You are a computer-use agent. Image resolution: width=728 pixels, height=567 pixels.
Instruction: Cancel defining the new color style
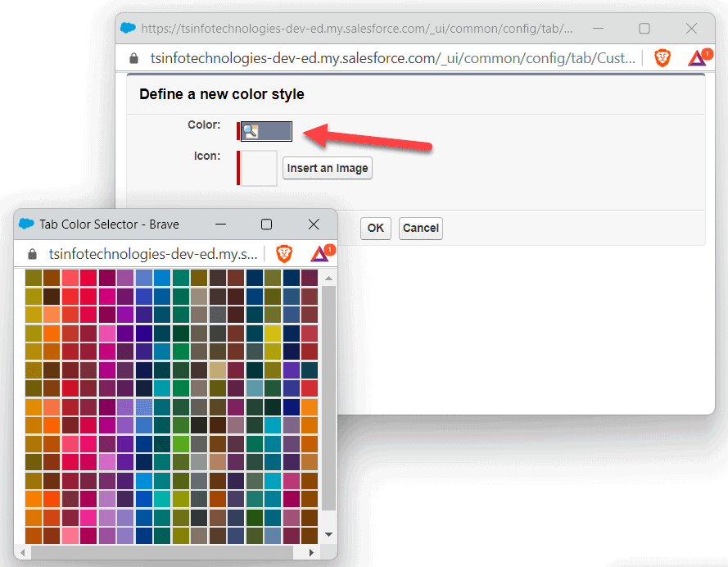coord(420,229)
